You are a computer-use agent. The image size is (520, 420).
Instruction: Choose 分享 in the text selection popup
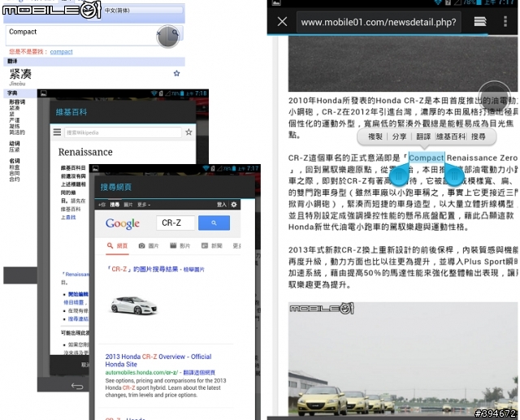point(399,136)
